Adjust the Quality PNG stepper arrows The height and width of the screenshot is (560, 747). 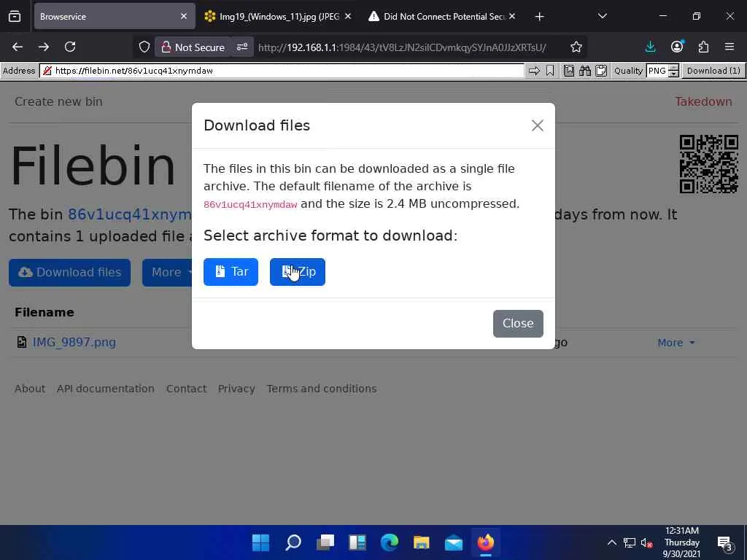(673, 71)
